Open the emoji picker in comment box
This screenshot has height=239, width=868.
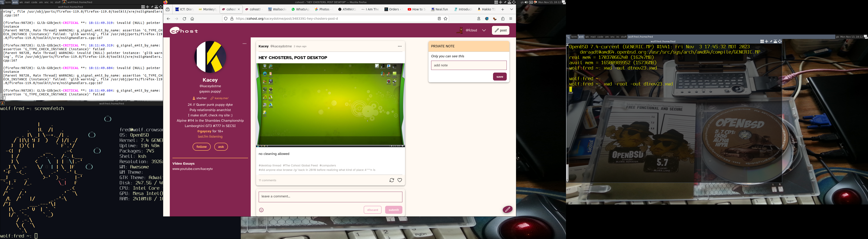click(261, 210)
